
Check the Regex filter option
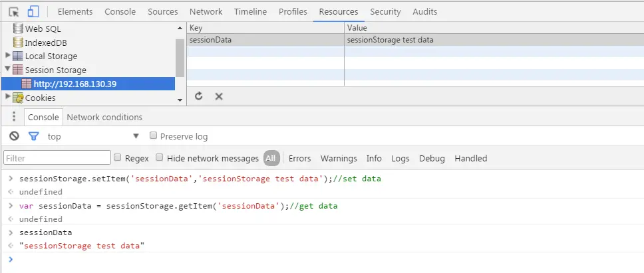pos(118,157)
